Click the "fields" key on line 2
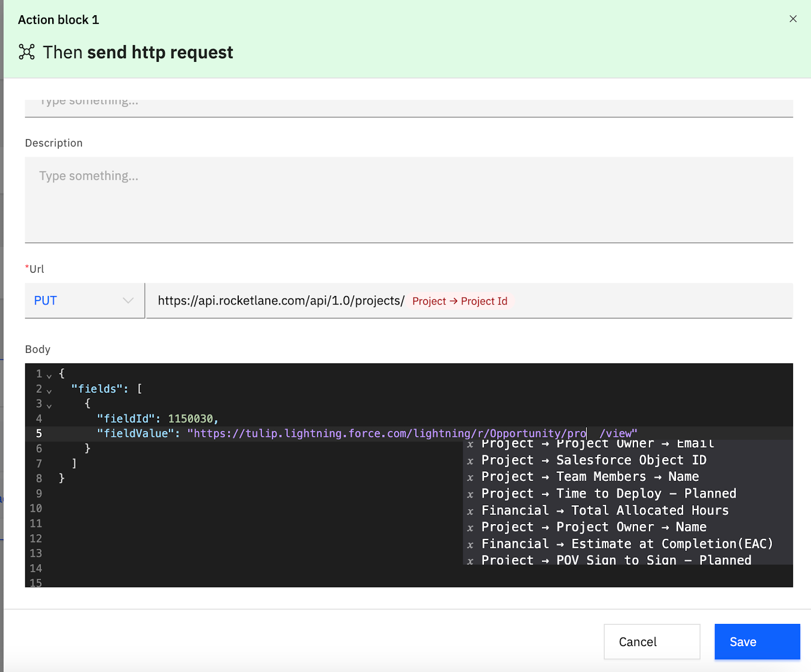Screen dimensions: 811x672 click(97, 389)
